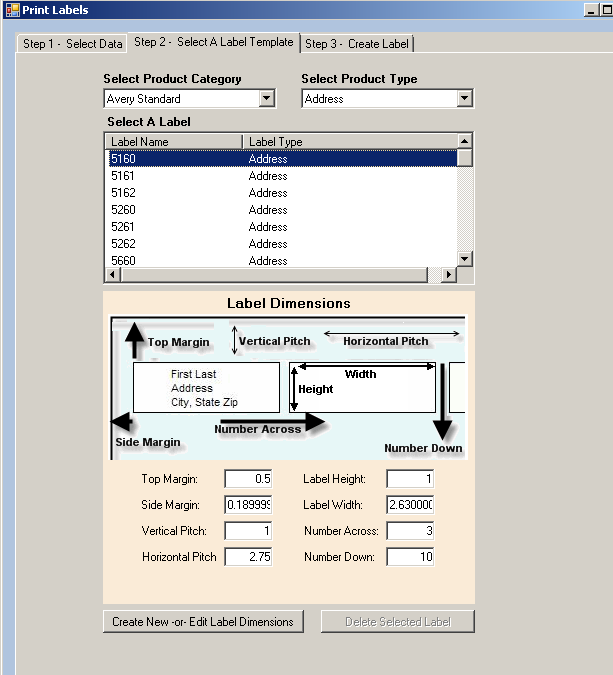Open the Step 3 - Create Label tab

pos(357,44)
